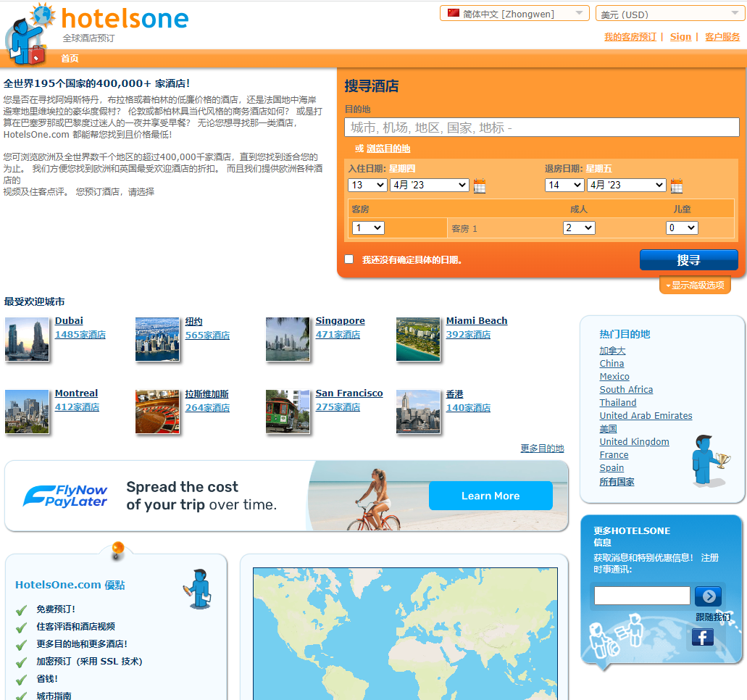The height and width of the screenshot is (700, 747).
Task: Expand the adults count dropdown
Action: (578, 228)
